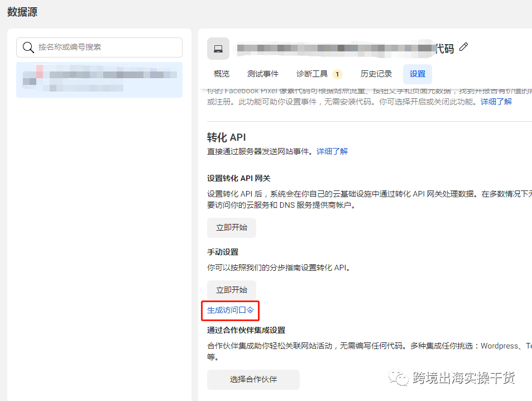
Task: Click the 选择合作伙伴 button
Action: coord(253,379)
